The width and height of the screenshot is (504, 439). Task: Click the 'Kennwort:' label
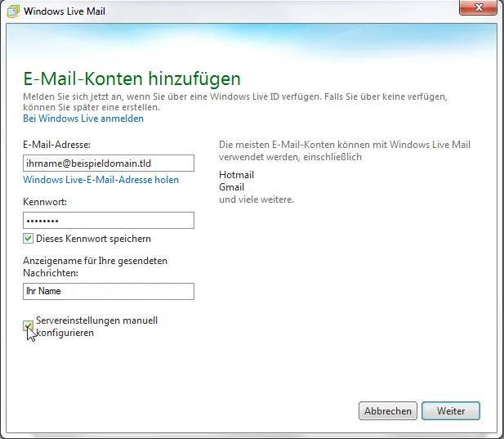click(45, 202)
